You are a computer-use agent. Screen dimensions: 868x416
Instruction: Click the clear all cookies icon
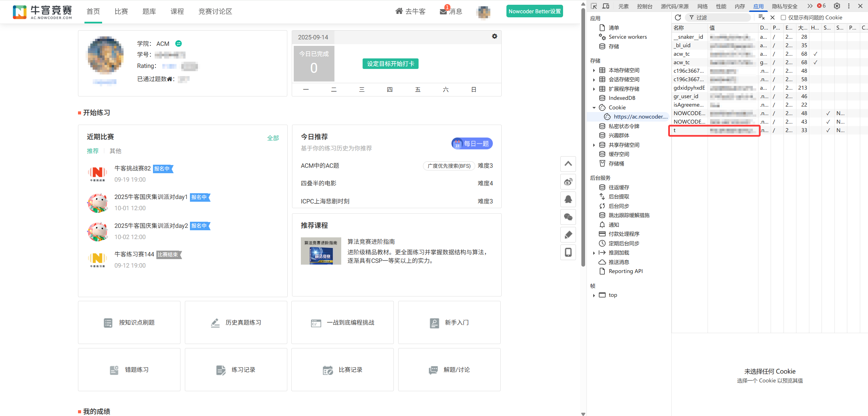click(761, 17)
